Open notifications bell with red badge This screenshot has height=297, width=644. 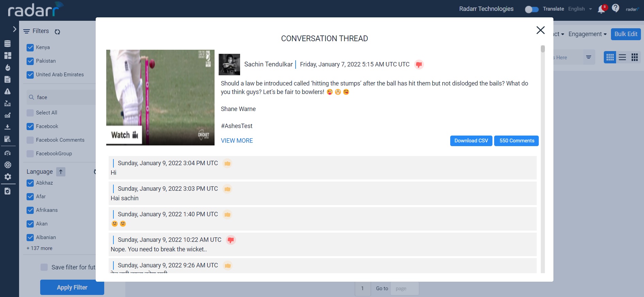[x=601, y=9]
